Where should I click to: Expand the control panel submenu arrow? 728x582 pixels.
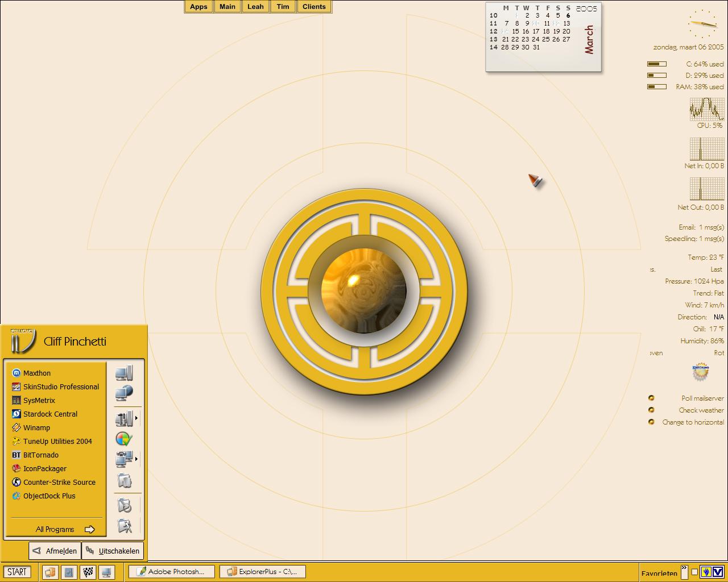136,418
